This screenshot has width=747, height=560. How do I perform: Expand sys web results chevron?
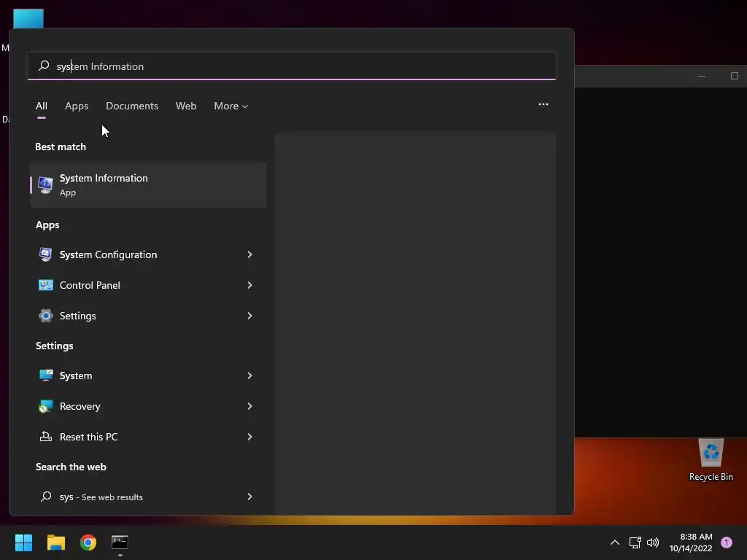[x=249, y=497]
